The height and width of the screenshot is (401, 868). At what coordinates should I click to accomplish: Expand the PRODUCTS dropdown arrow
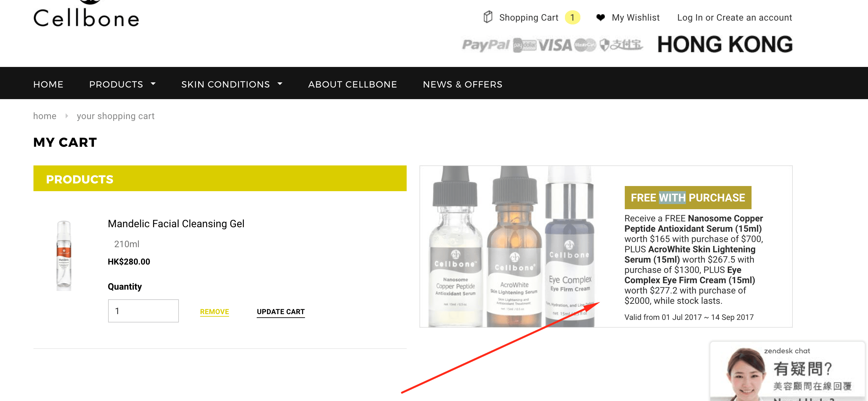pyautogui.click(x=153, y=84)
